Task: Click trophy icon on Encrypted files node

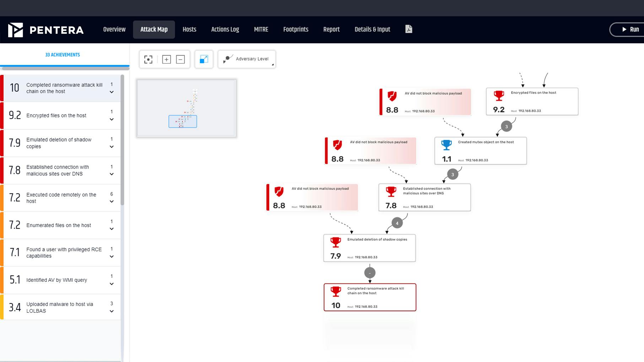Action: point(499,95)
